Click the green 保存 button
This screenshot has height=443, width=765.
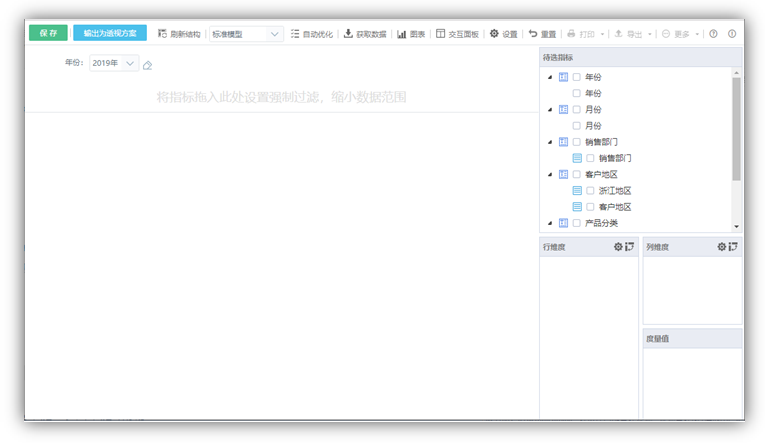[x=48, y=33]
